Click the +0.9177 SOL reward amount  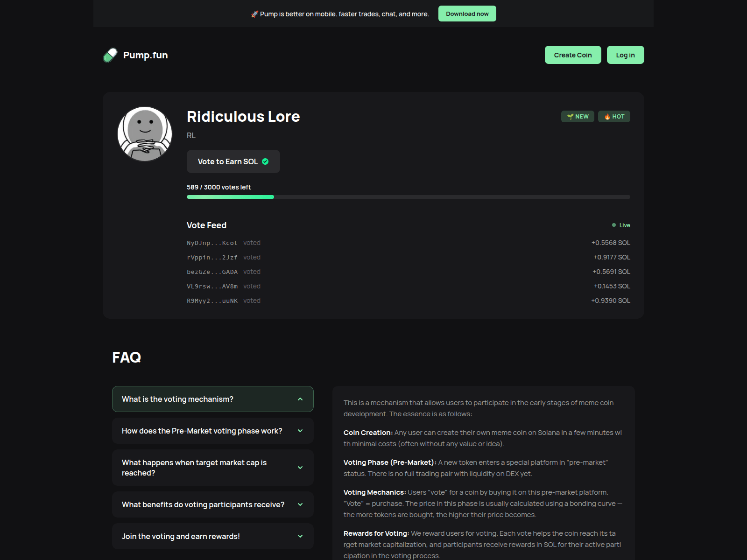(612, 257)
